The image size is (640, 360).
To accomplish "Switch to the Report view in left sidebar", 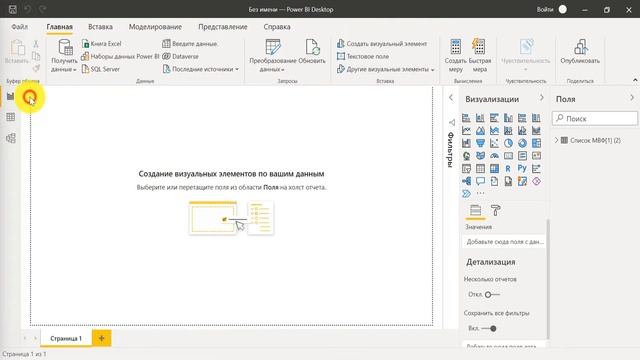I will pos(11,97).
